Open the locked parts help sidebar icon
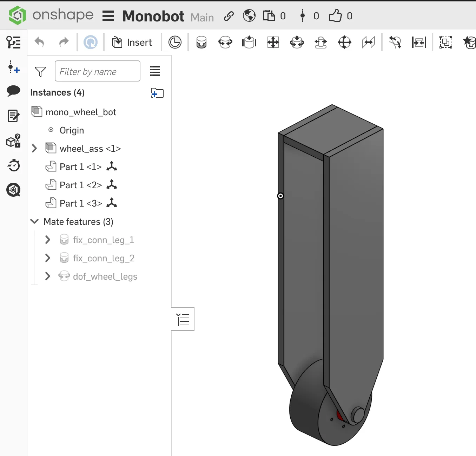476x456 pixels. pyautogui.click(x=13, y=141)
